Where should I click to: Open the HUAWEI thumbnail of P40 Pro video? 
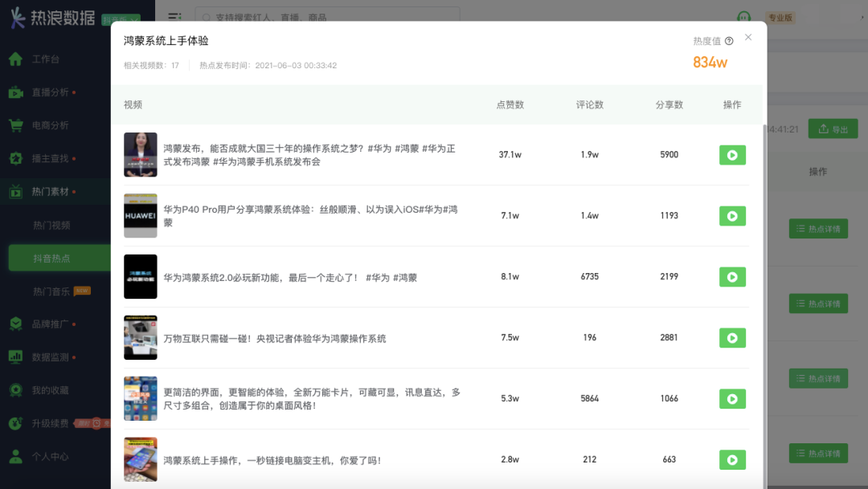140,216
